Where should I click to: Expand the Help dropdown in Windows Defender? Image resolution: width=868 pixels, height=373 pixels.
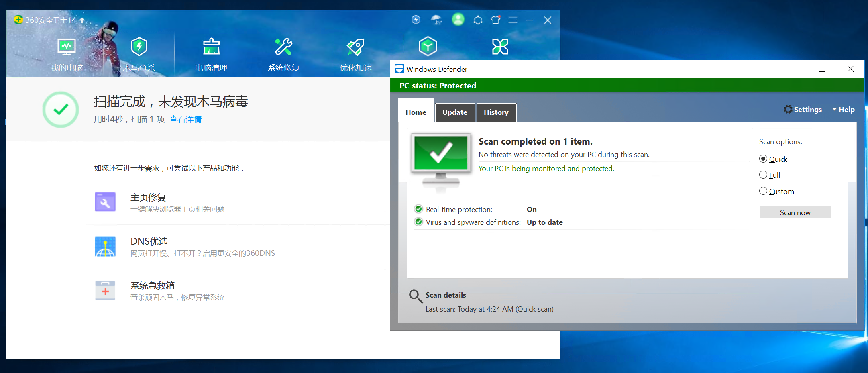pos(844,109)
